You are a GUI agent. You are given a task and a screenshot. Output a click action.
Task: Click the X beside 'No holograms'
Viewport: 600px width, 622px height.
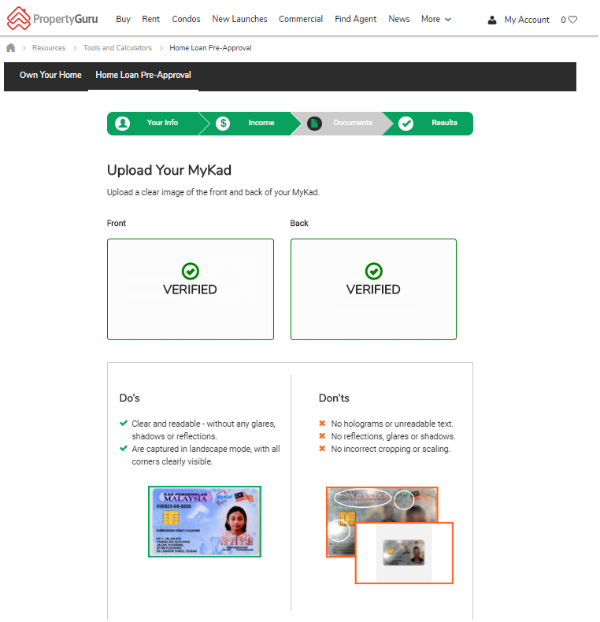point(322,423)
